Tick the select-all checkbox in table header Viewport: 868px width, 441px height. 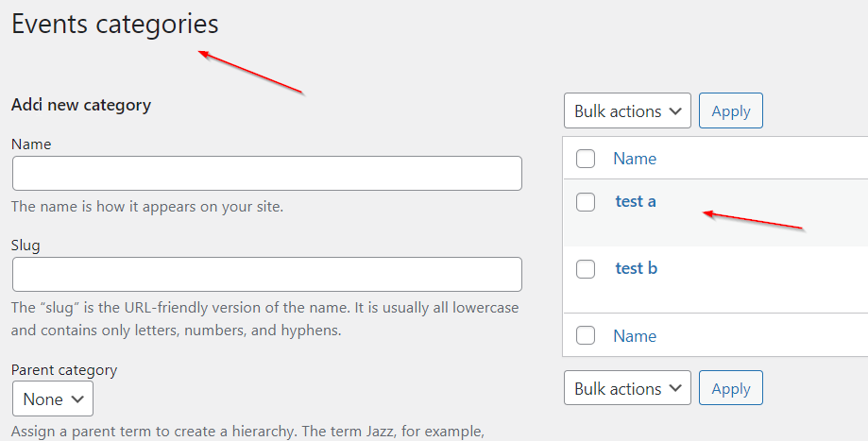click(586, 159)
